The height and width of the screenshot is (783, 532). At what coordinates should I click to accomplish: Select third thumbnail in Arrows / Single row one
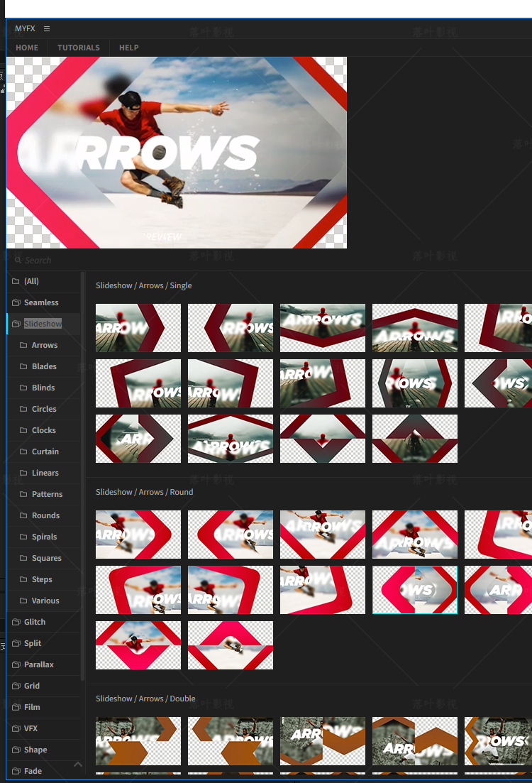click(323, 328)
